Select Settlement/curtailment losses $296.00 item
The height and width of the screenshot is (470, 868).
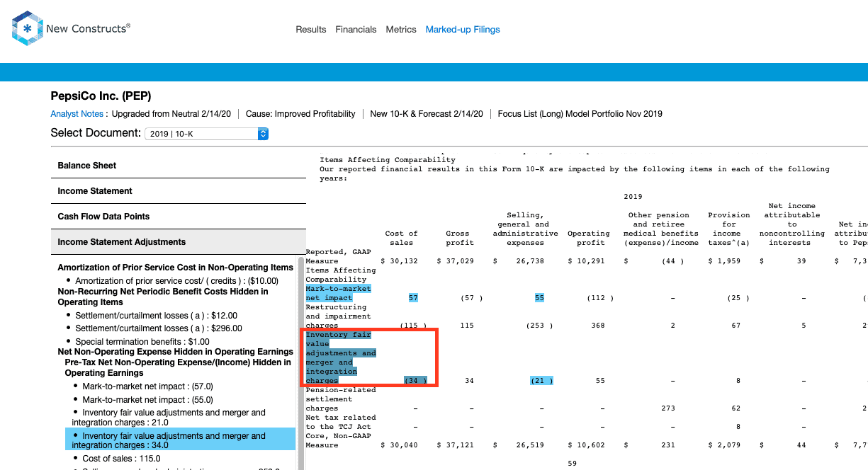(158, 328)
